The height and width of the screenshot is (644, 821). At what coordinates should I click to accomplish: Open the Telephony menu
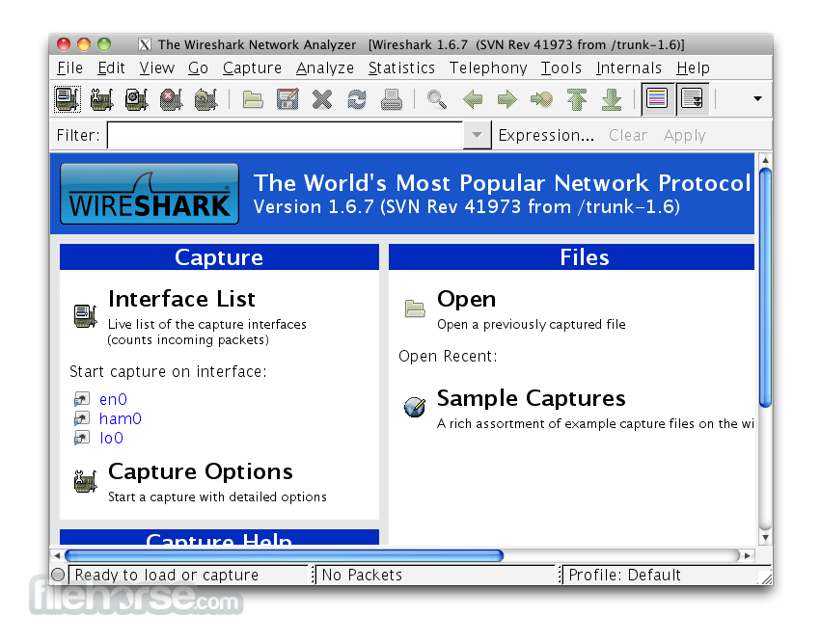(488, 68)
